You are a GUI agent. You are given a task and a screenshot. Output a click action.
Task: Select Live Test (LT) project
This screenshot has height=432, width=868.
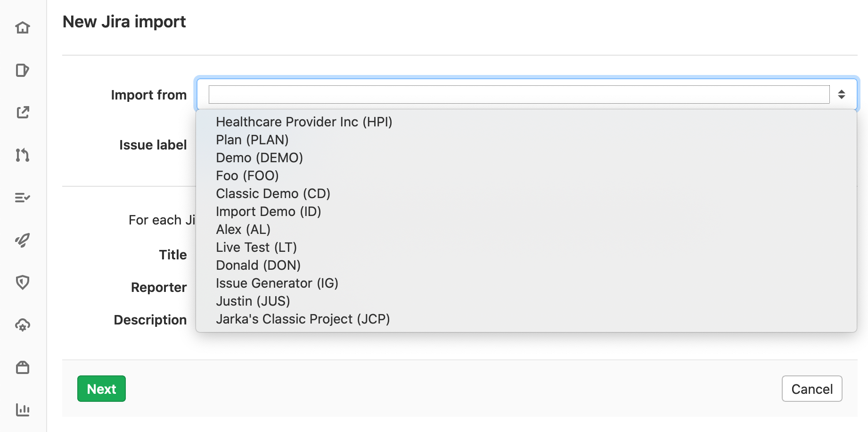(256, 247)
